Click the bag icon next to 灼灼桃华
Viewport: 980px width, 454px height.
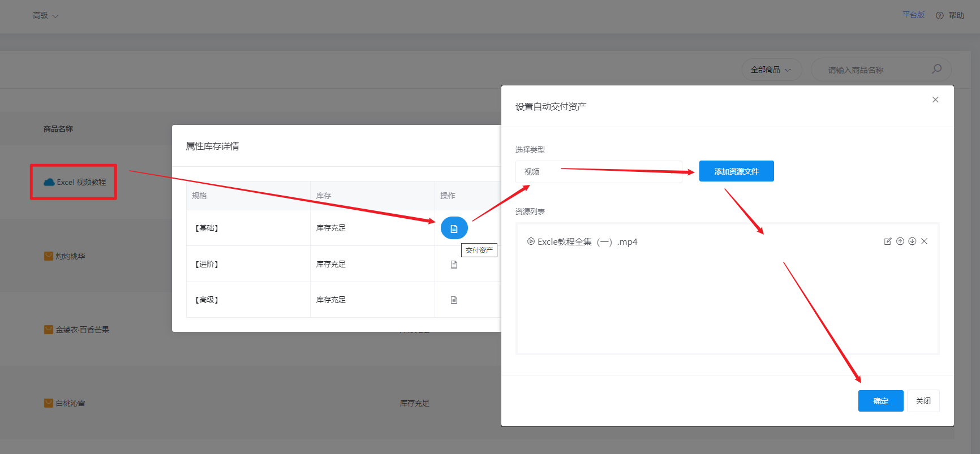(x=49, y=256)
